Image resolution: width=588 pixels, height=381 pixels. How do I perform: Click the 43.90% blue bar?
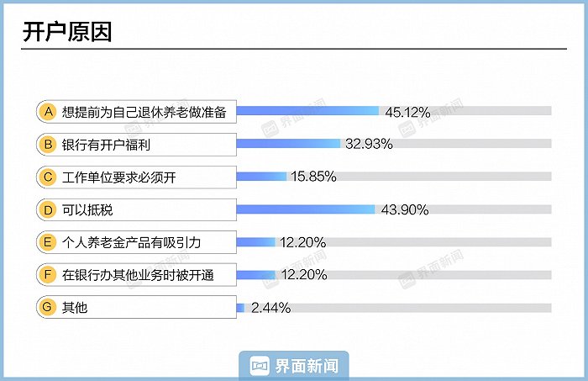point(306,209)
